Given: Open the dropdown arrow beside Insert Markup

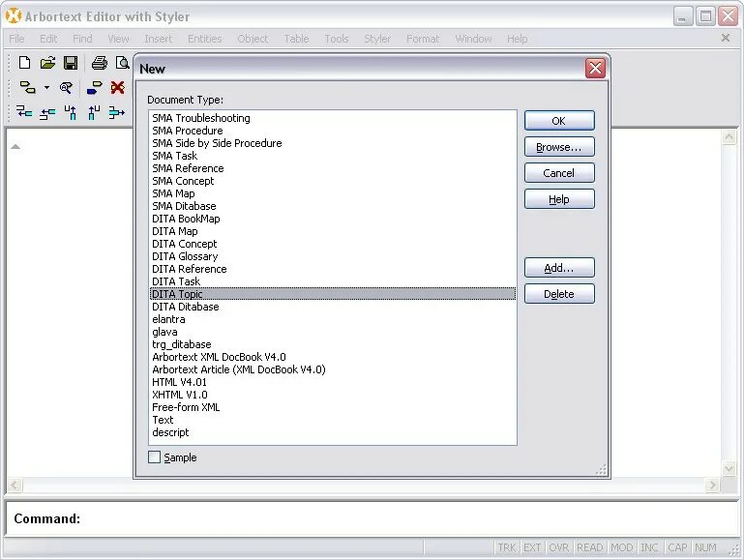Looking at the screenshot, I should (46, 87).
